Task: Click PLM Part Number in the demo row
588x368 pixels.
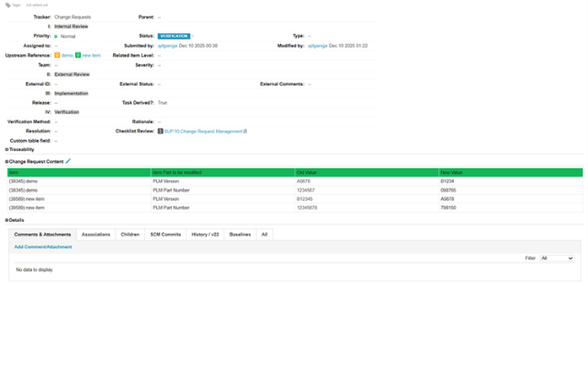Action: [171, 190]
